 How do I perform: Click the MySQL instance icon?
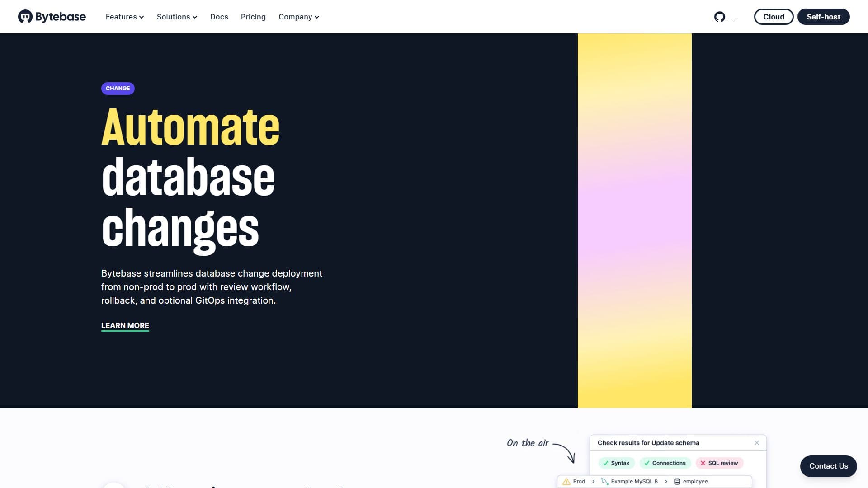click(x=604, y=482)
